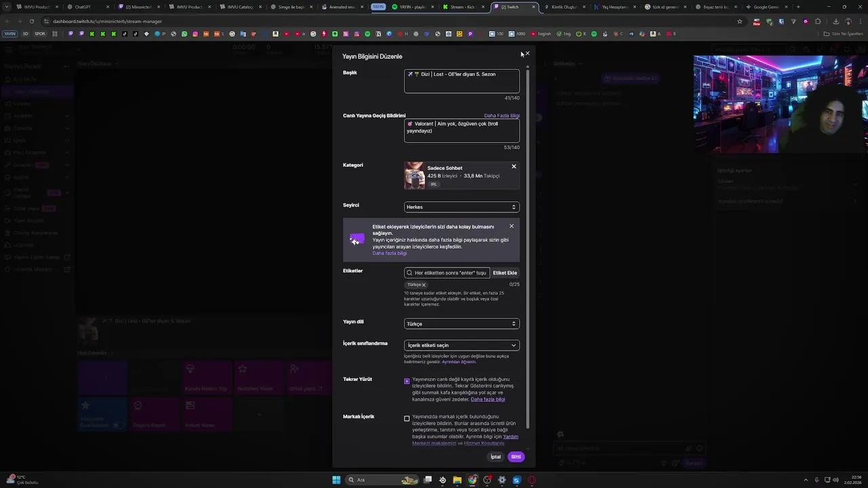Click the volume icon in system tray

pos(835,480)
